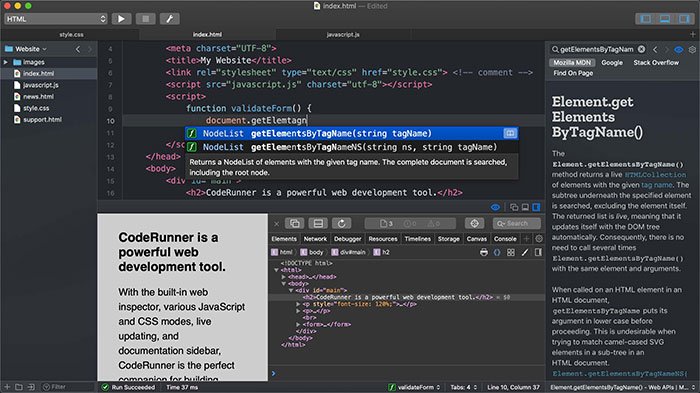The image size is (700, 393).
Task: Toggle the live preview eye icon above inspector
Action: 495,207
